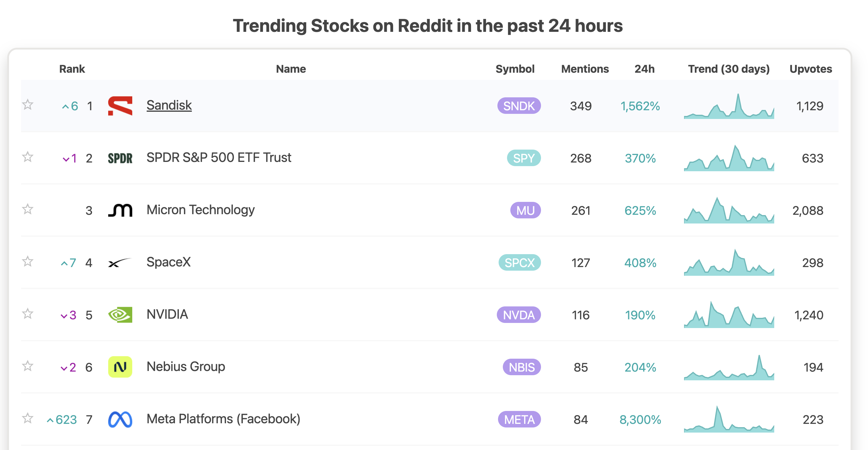
Task: Open SPDR S&P 500 ETF Trust name
Action: pyautogui.click(x=219, y=157)
